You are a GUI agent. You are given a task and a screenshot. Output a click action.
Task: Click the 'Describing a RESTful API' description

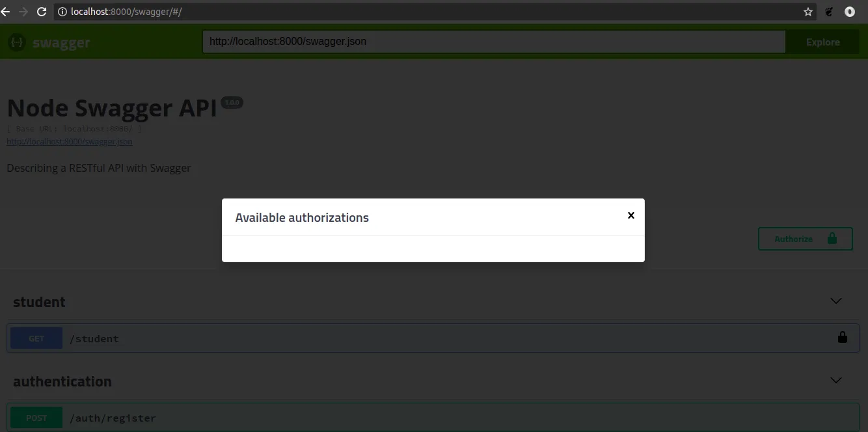99,168
